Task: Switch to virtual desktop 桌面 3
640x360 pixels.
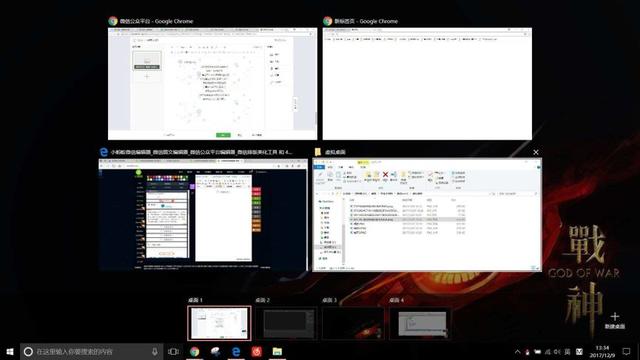Action: [353, 323]
